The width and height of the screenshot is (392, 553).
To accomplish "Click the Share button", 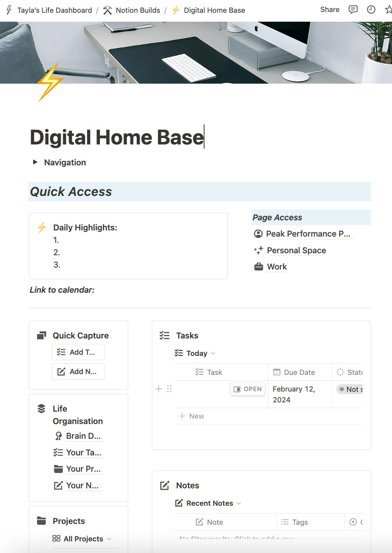I will (330, 10).
